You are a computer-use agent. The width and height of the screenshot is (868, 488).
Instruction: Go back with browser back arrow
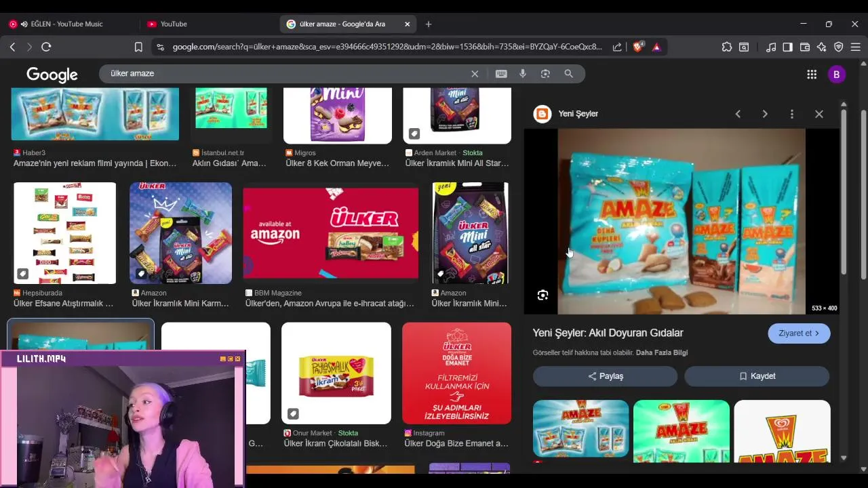[x=12, y=47]
